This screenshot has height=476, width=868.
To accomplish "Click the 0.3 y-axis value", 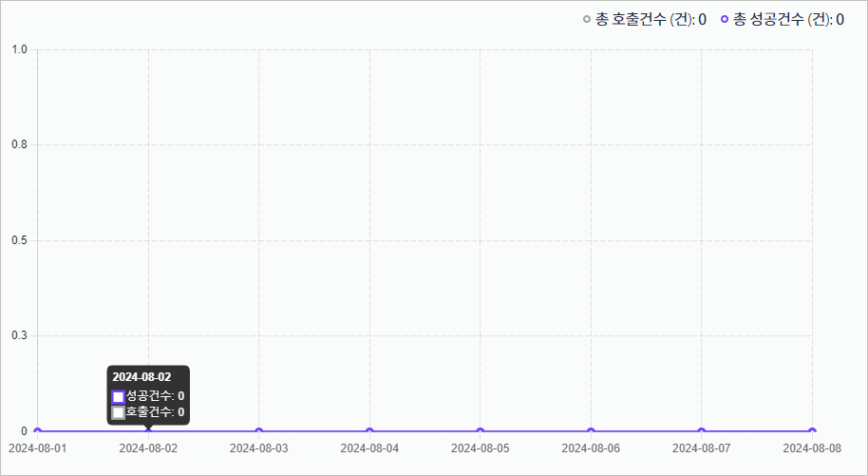I will point(19,335).
